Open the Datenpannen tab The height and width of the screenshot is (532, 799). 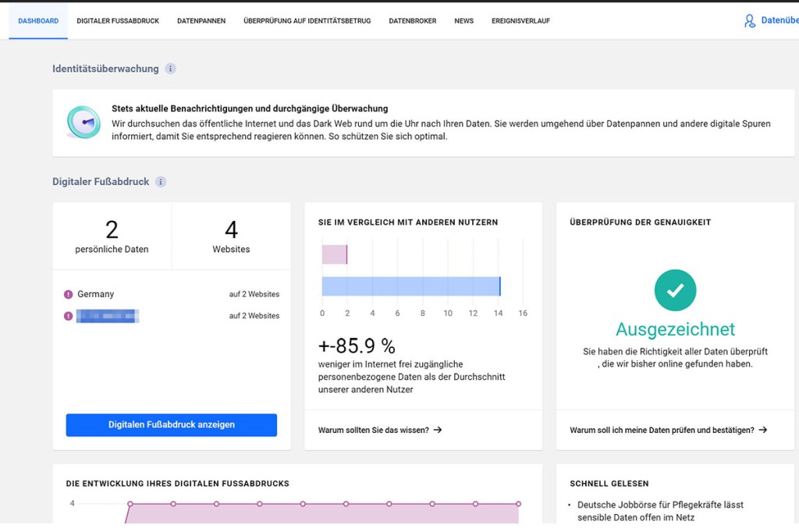[201, 21]
